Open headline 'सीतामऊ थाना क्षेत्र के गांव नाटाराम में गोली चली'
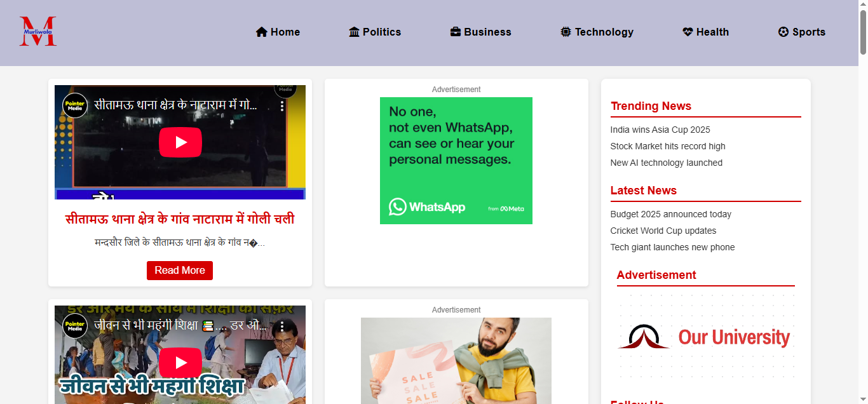This screenshot has height=404, width=868. point(180,219)
